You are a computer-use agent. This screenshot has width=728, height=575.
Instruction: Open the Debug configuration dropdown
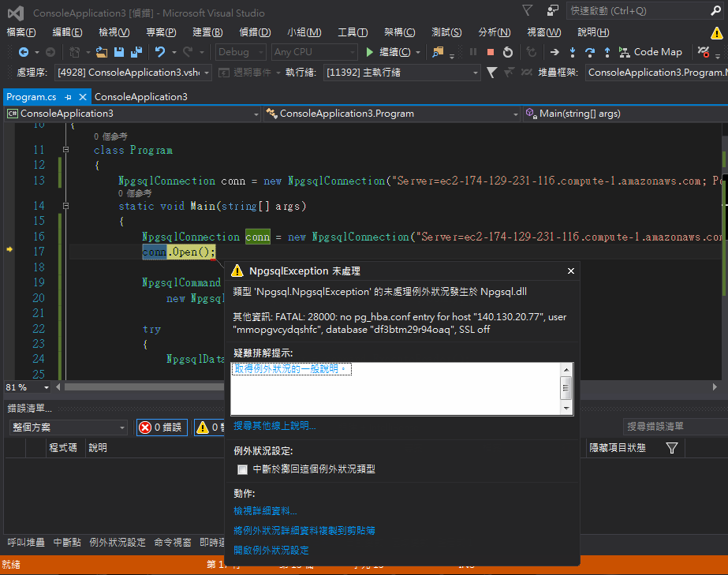pyautogui.click(x=241, y=52)
